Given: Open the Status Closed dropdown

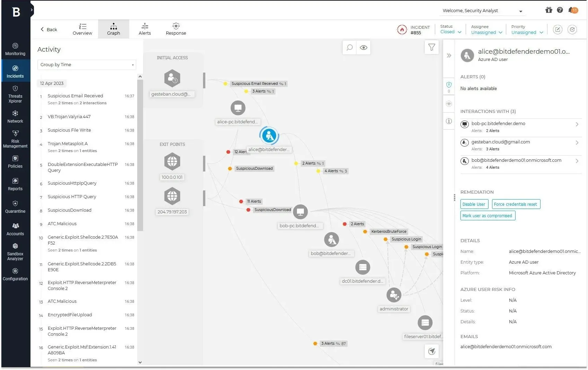Looking at the screenshot, I should coord(451,32).
